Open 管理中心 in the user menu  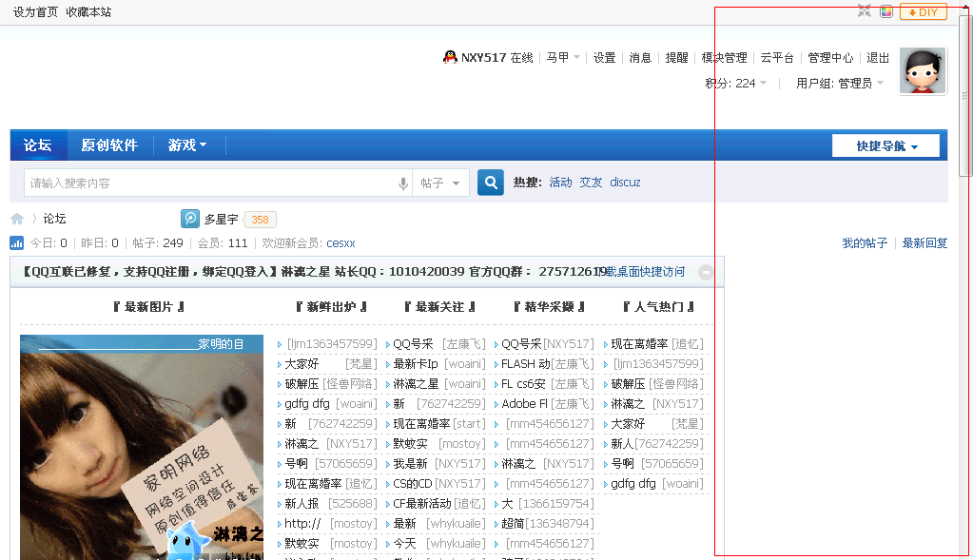[x=830, y=58]
